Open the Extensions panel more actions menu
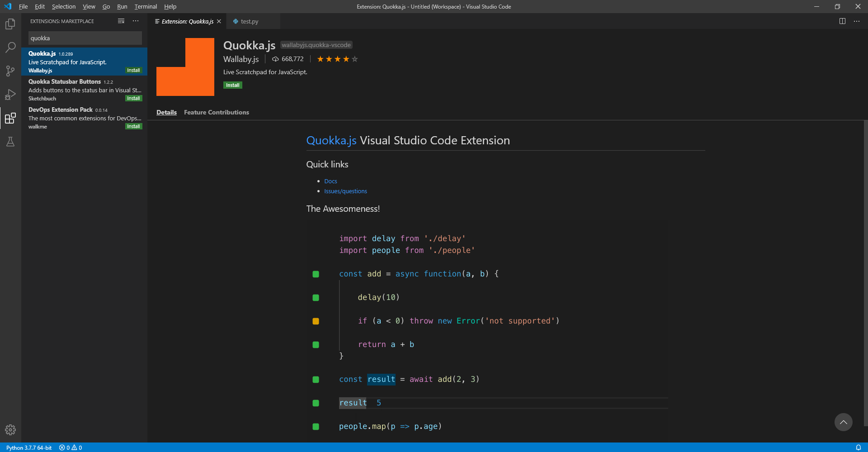This screenshot has width=868, height=452. (136, 21)
